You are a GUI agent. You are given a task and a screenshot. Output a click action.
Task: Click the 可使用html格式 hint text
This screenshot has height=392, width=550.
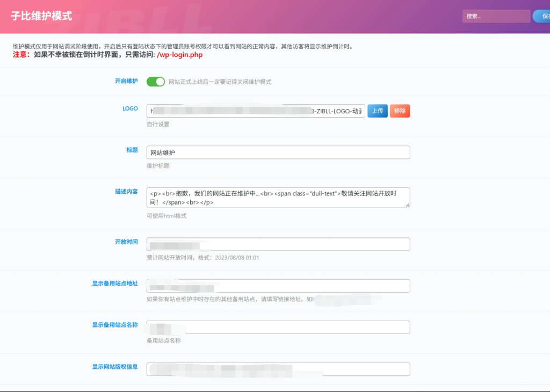pyautogui.click(x=167, y=216)
